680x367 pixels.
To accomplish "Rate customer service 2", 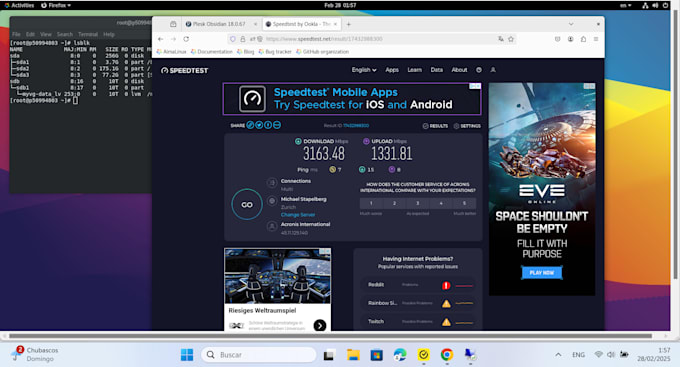I will 394,203.
